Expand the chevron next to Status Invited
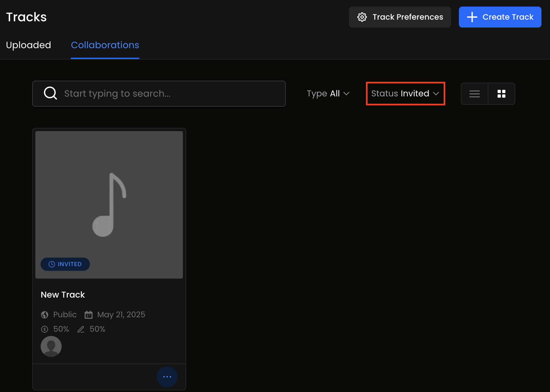 pyautogui.click(x=437, y=93)
